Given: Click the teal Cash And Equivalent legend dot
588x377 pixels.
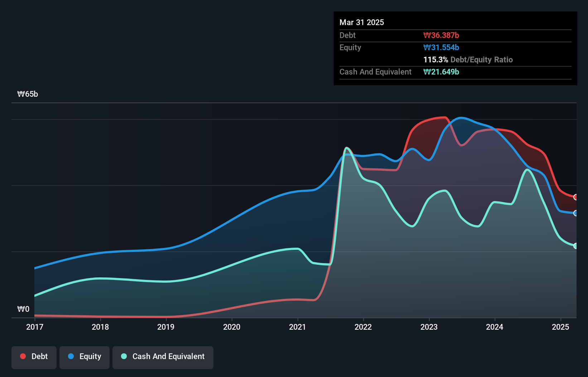Looking at the screenshot, I should (124, 356).
